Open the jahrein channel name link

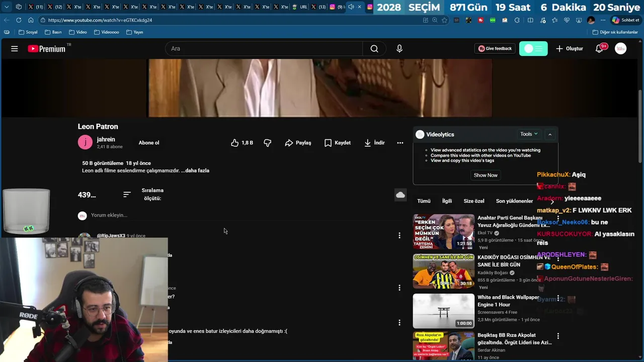106,139
